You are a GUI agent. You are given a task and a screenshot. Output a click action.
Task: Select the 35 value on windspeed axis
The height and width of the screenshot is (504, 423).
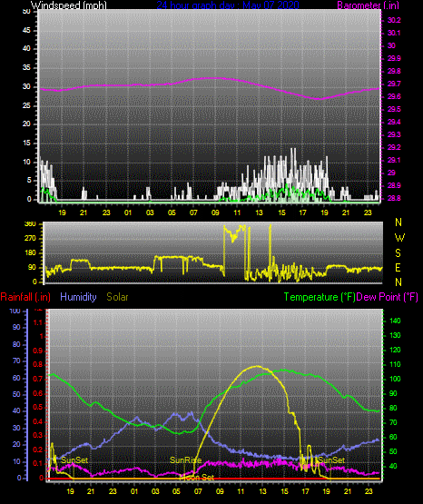26,67
